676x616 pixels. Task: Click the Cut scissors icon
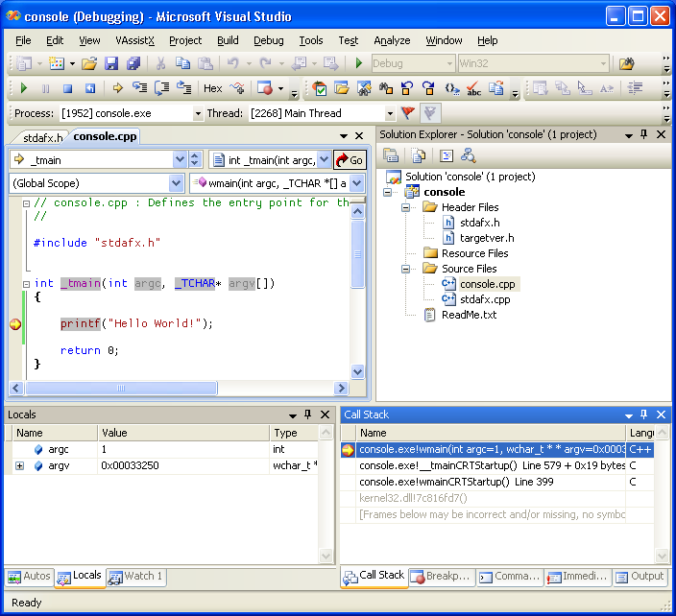pos(160,63)
